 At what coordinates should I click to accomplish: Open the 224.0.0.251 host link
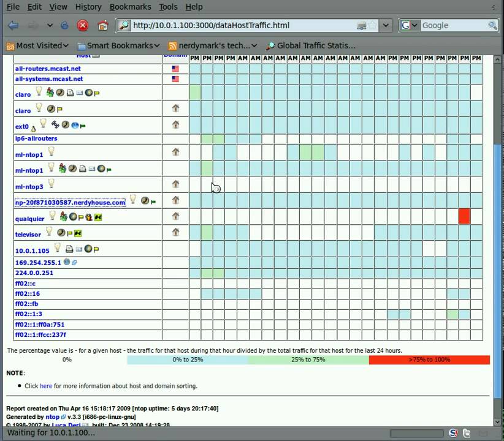pyautogui.click(x=34, y=273)
